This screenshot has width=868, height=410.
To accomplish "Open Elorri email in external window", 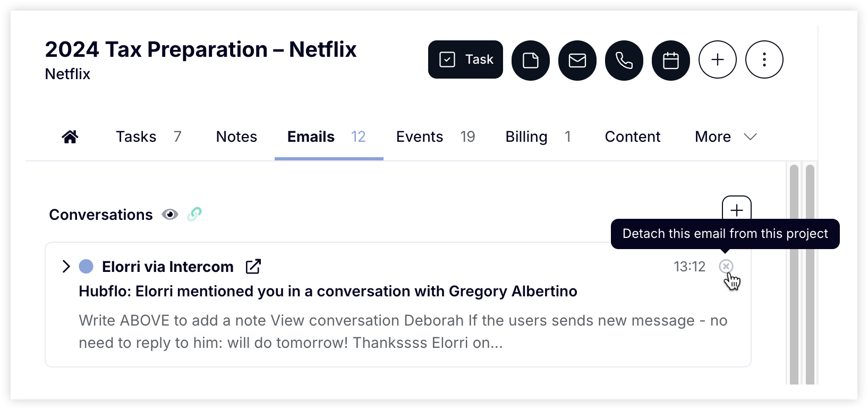I will (x=253, y=266).
